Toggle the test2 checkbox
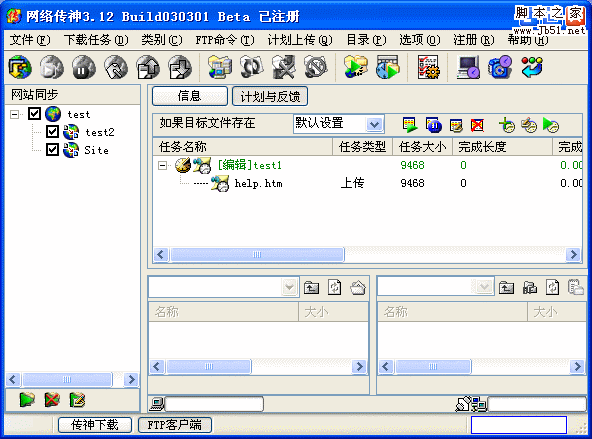Screen dimensions: 592x439 coord(52,131)
